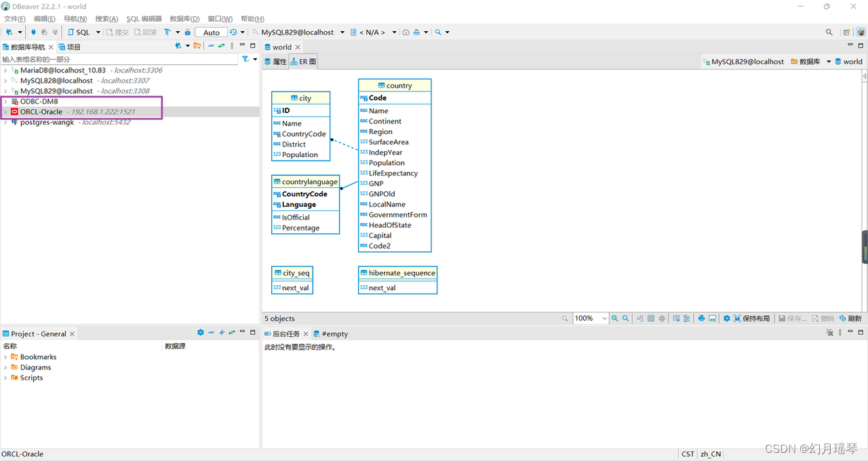Switch to the 项目 tab
Screen dimensions: 868x461
click(x=69, y=47)
